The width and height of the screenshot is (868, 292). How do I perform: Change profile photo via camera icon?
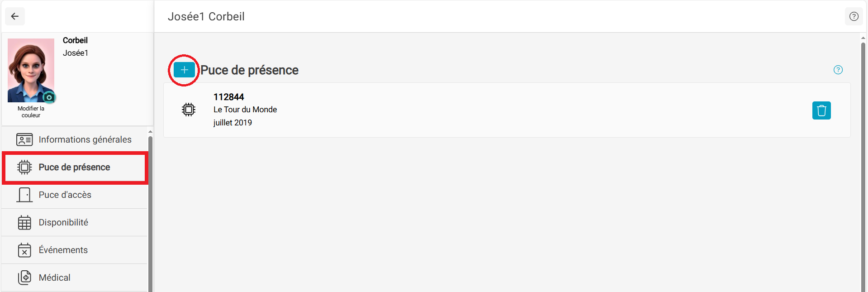coord(49,97)
